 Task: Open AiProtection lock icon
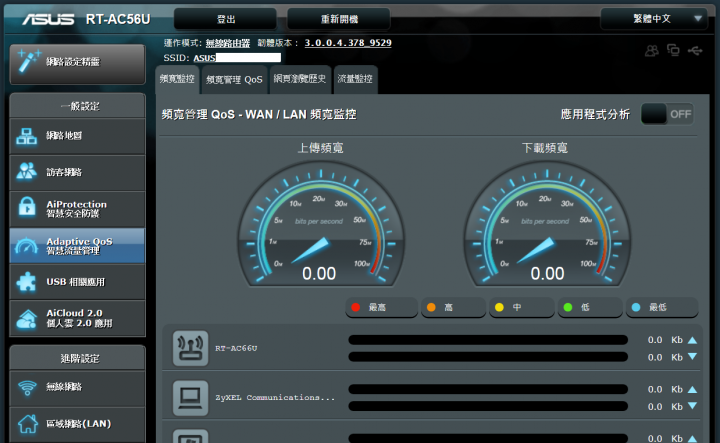click(x=27, y=207)
